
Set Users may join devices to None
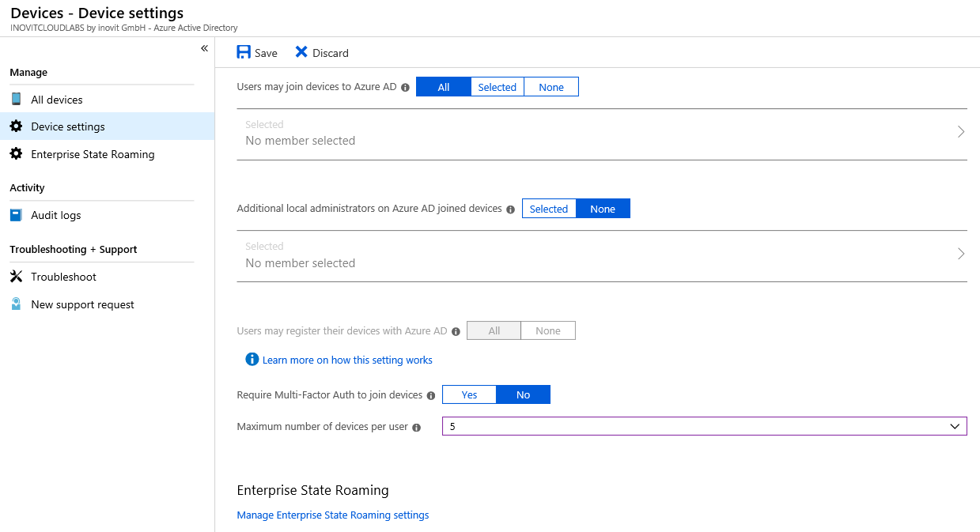(x=551, y=87)
